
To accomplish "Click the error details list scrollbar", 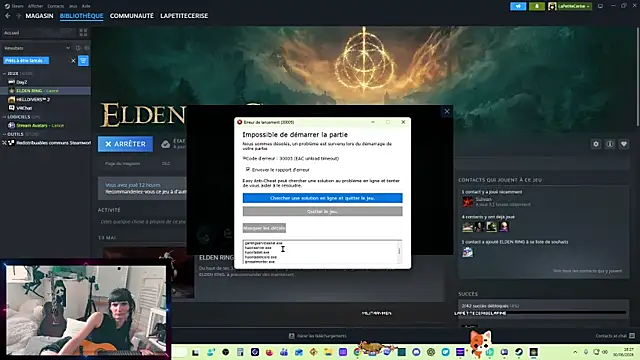I will tap(399, 252).
